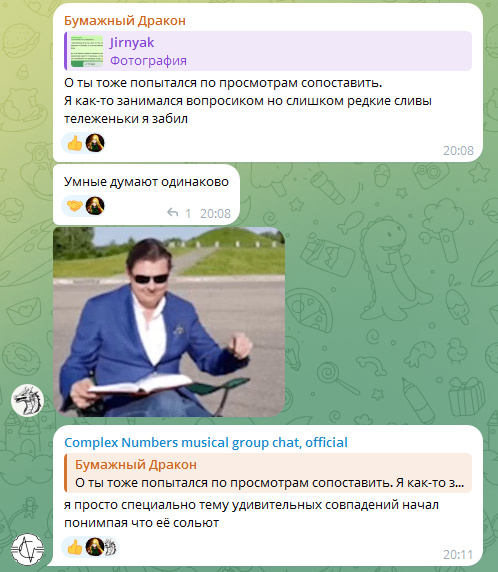Open the dragon profile avatar beside the GIF

click(27, 400)
